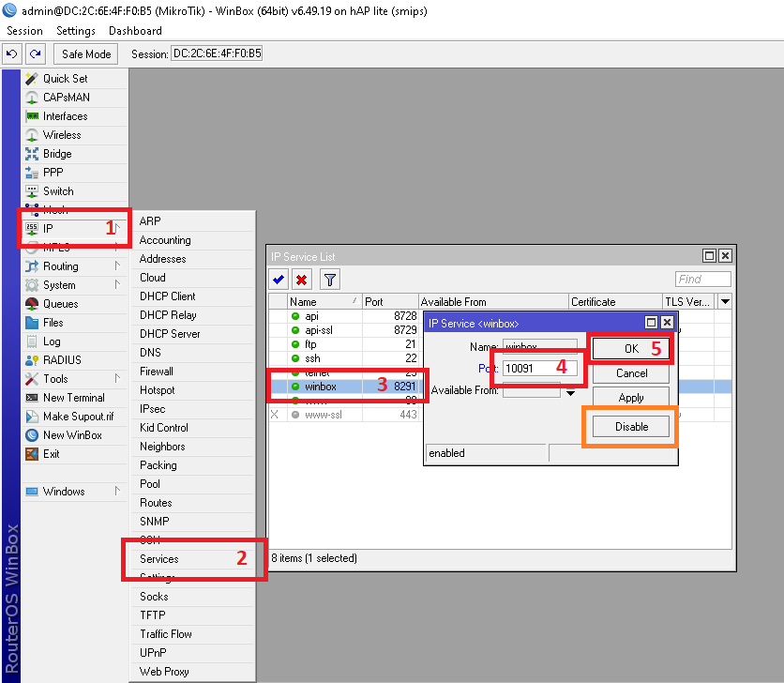Open Quick Set from the sidebar
Image resolution: width=784 pixels, height=683 pixels.
(x=65, y=79)
